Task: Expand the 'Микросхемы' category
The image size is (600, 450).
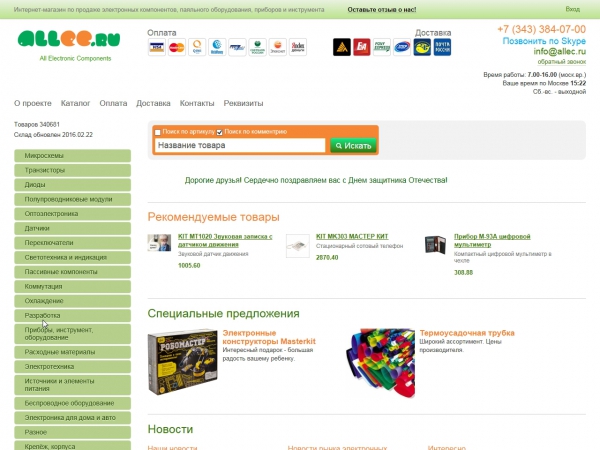Action: point(72,157)
